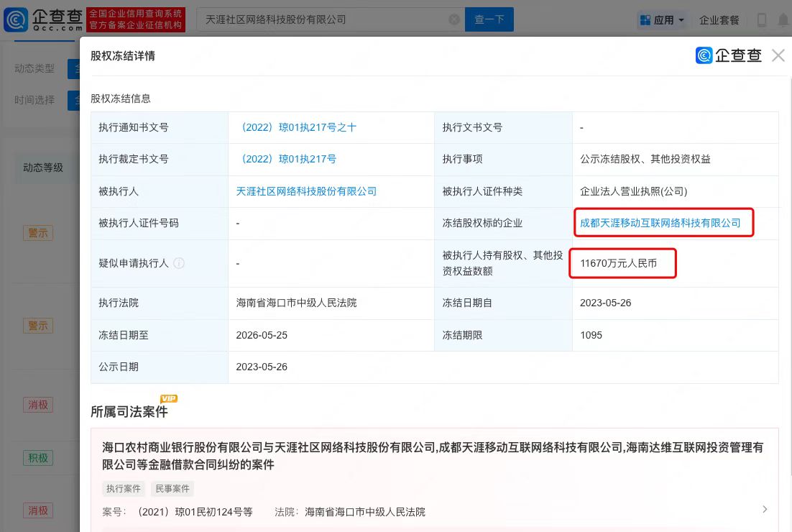Image resolution: width=792 pixels, height=532 pixels.
Task: Click the 动态类型 filter label in background
Action: pyautogui.click(x=34, y=68)
